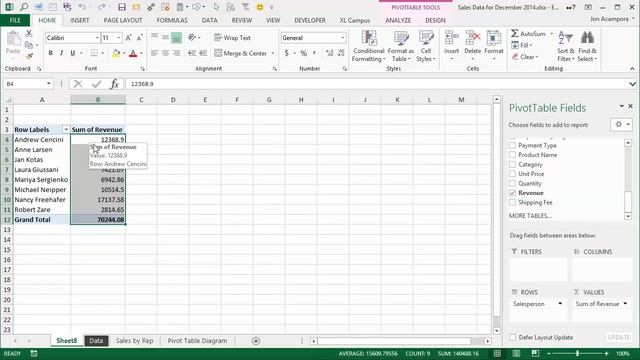Open the Sales by Rep sheet tab

point(134,340)
